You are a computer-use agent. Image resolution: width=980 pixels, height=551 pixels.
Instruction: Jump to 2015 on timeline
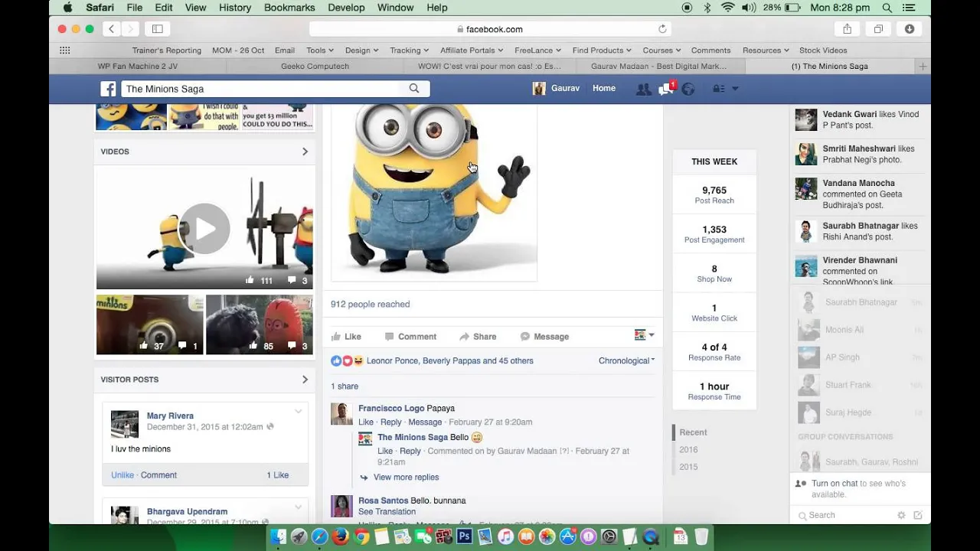coord(688,467)
